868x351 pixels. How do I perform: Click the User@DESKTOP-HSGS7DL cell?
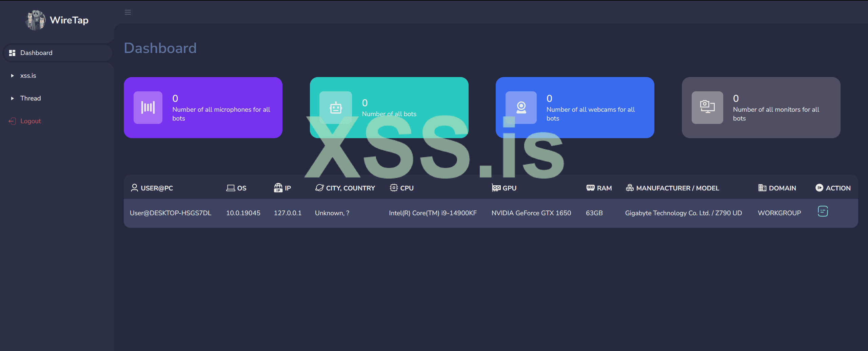171,213
